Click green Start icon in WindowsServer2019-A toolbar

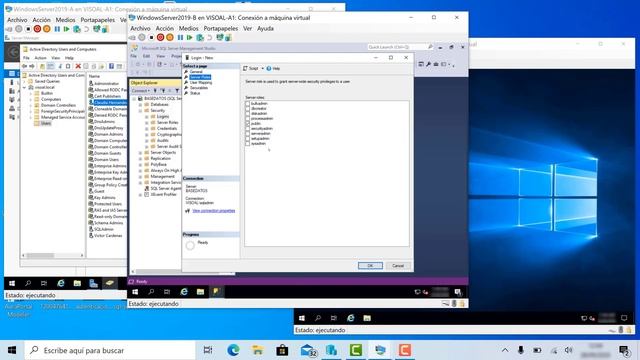(x=66, y=29)
